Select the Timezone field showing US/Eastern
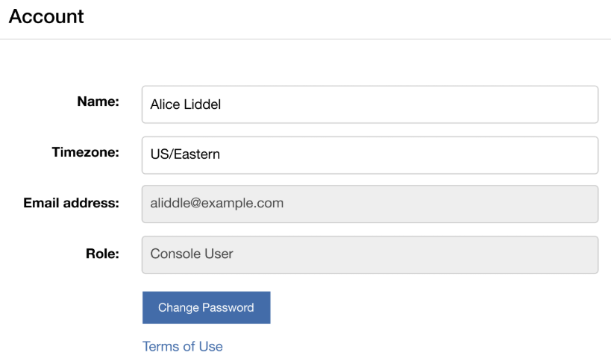 pos(370,155)
